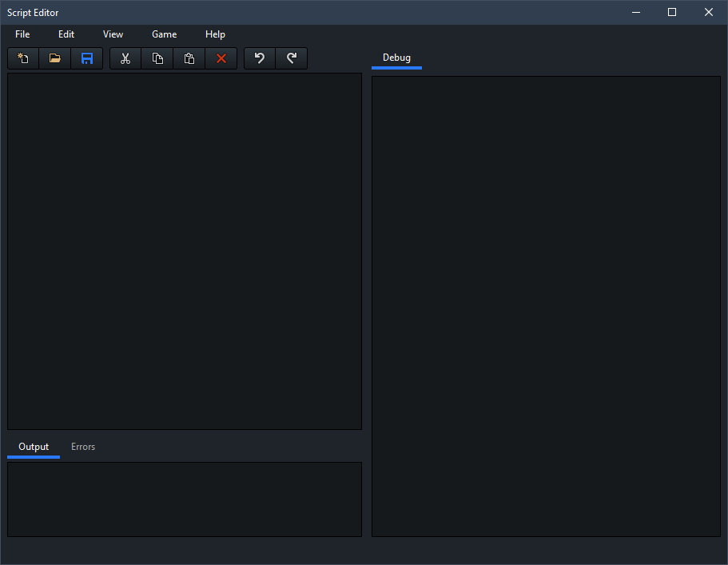Click inside the Debug panel area
Screen dimensions: 728x565
tap(546, 306)
